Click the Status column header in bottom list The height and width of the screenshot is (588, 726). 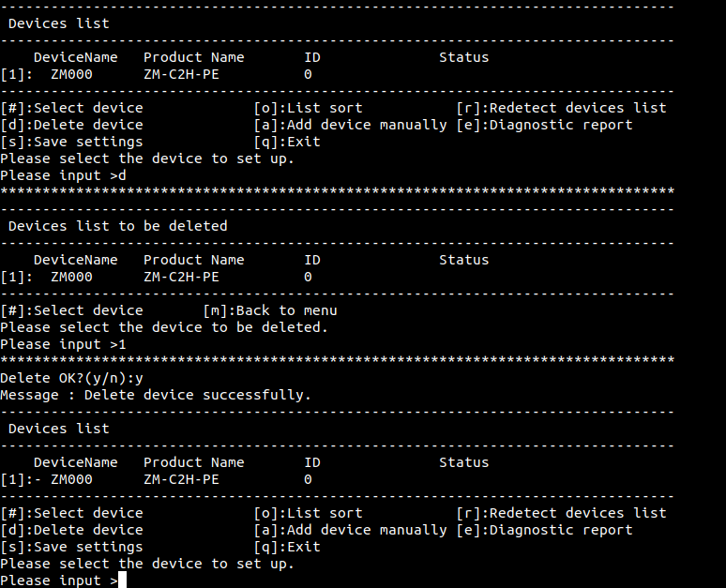pyautogui.click(x=464, y=462)
